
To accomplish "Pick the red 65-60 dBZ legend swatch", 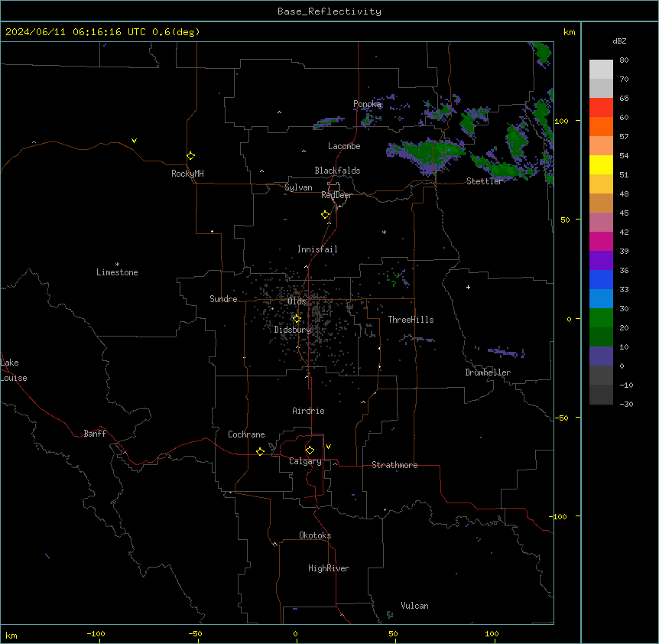I will pyautogui.click(x=601, y=107).
